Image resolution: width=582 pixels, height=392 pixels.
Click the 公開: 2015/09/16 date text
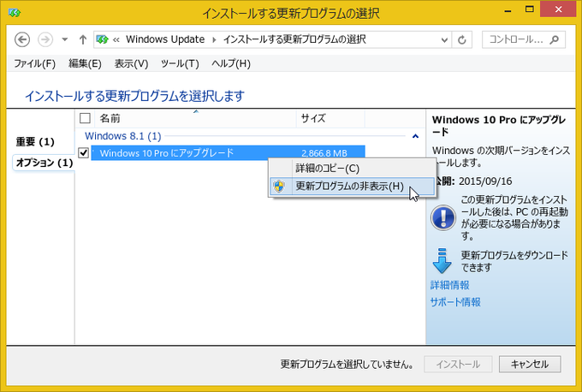click(472, 181)
